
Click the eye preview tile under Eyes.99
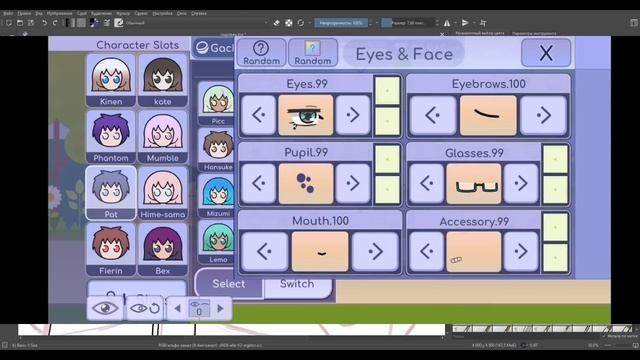(306, 115)
